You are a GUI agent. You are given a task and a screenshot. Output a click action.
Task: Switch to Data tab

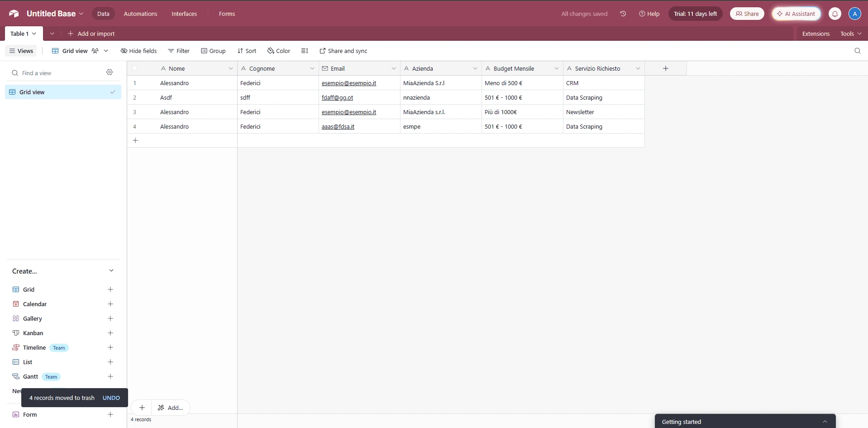[x=103, y=14]
